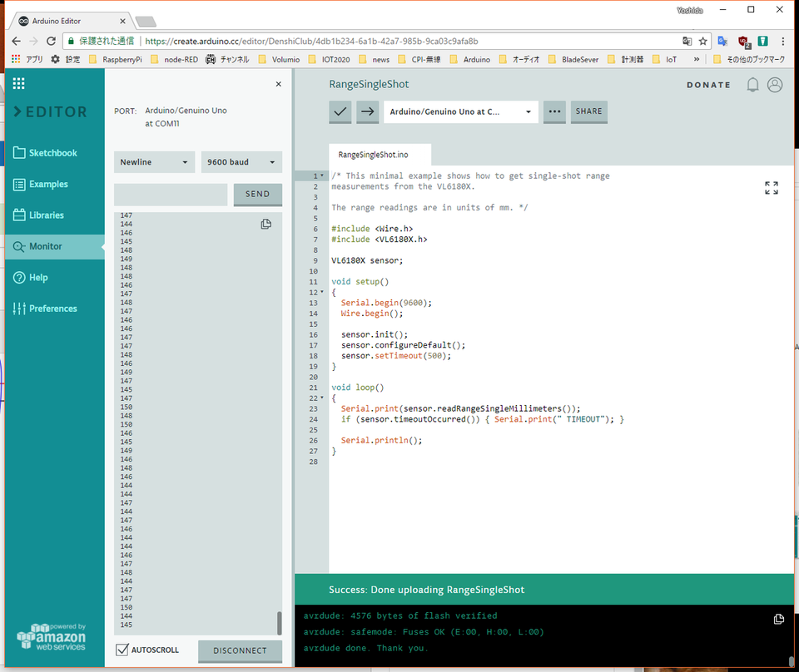The width and height of the screenshot is (799, 672).
Task: Click the serial message input field
Action: click(x=171, y=194)
